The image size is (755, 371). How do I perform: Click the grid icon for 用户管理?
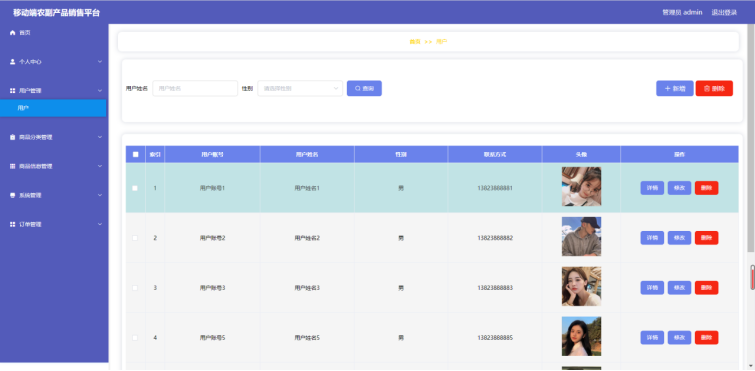click(13, 90)
